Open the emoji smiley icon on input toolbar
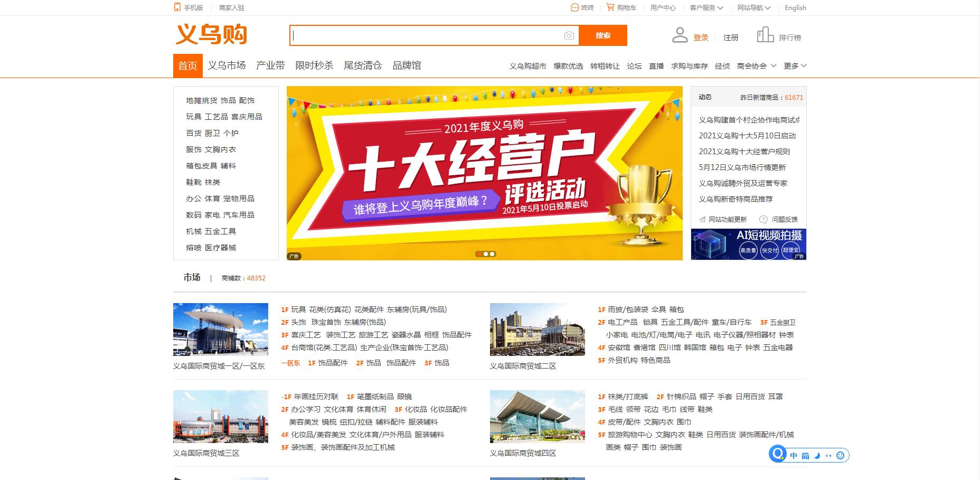The height and width of the screenshot is (480, 980). [841, 455]
